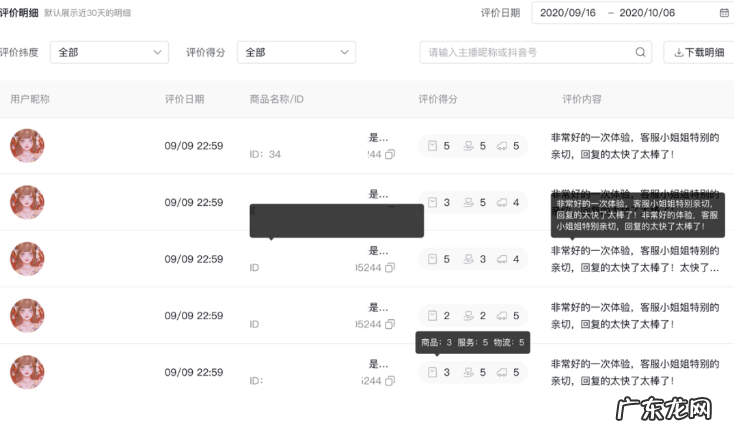
Task: Click the 用户昵称 column header
Action: pos(30,99)
